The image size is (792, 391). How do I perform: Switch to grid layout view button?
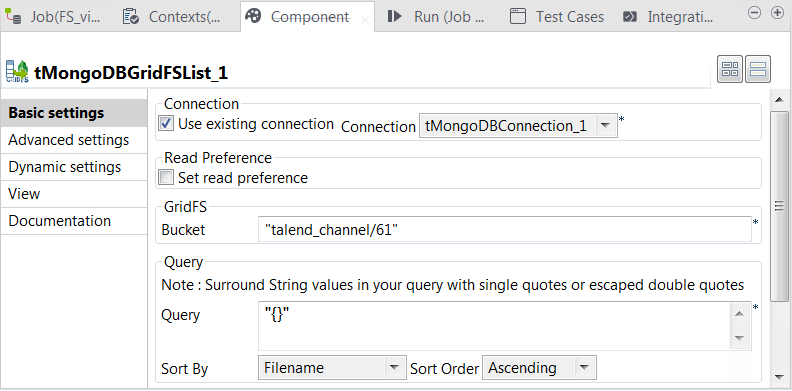click(730, 69)
